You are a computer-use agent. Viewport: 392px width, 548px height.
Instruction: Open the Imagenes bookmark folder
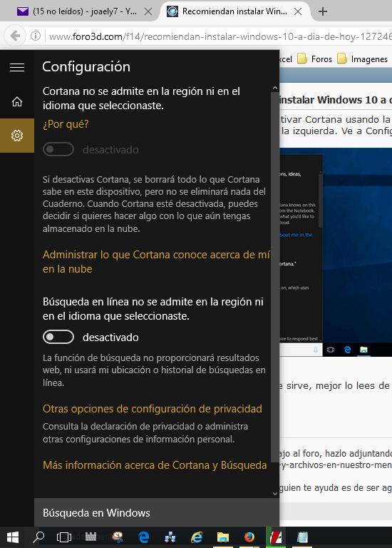(362, 59)
